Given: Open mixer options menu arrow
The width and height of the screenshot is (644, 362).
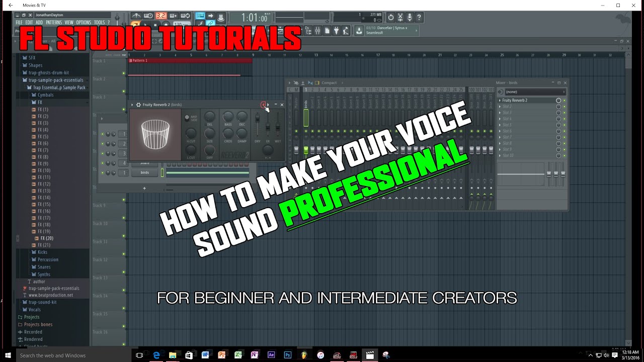Looking at the screenshot, I should (289, 82).
